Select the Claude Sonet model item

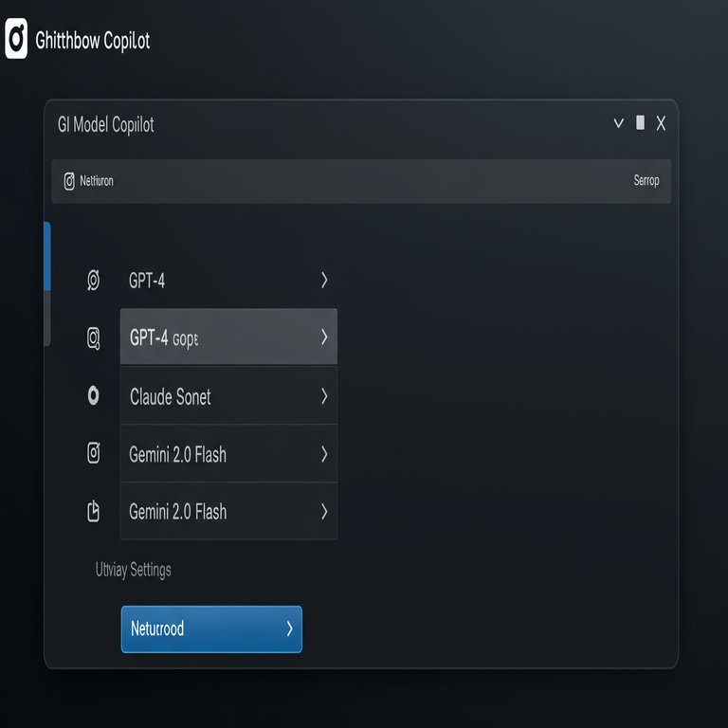pos(228,395)
